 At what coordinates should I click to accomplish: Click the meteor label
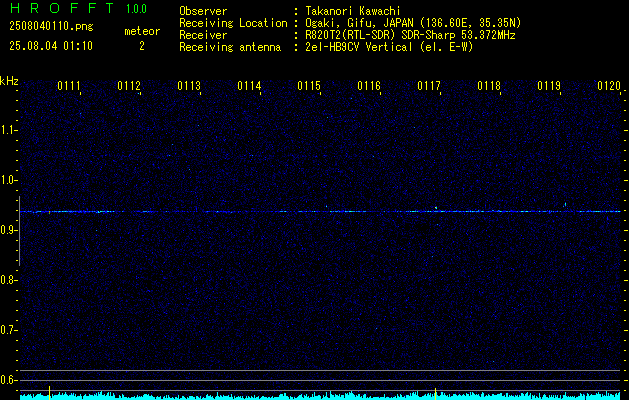click(142, 31)
